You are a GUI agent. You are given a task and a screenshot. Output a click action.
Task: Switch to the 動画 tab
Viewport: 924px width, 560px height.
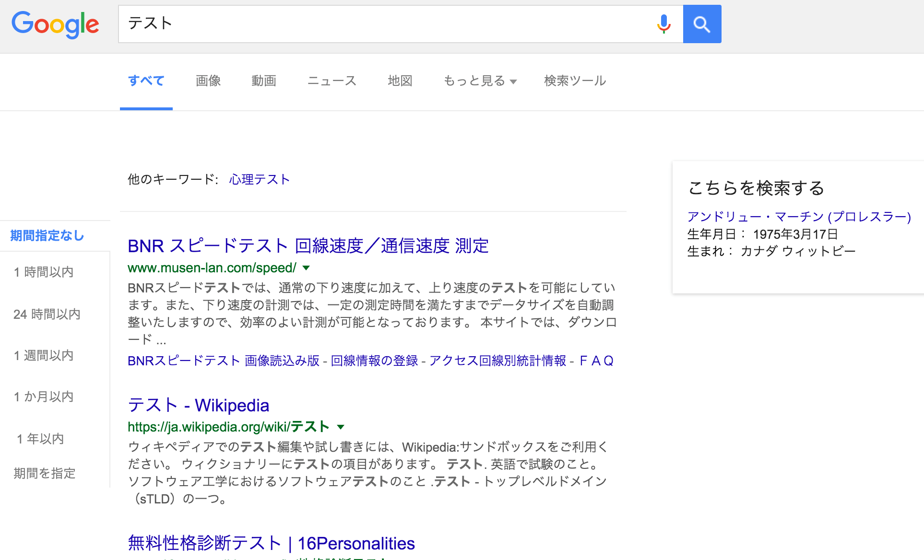[264, 81]
